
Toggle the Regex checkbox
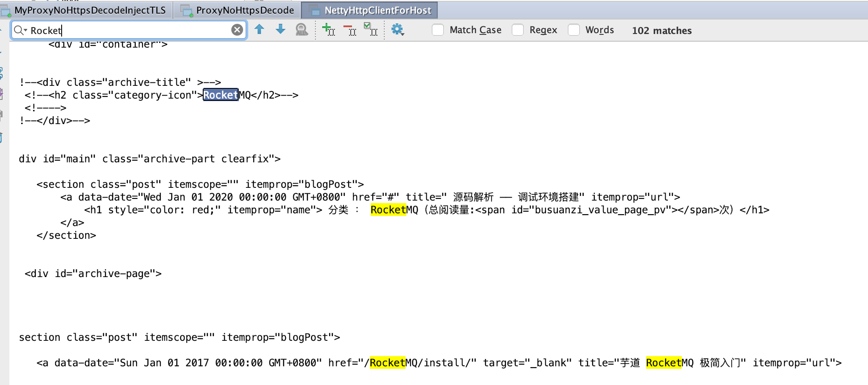click(518, 30)
